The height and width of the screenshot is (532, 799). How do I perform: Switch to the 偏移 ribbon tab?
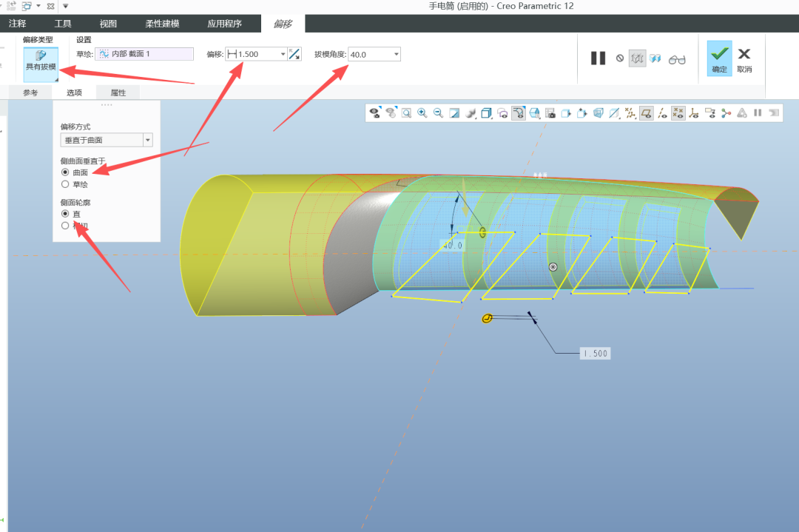tap(283, 24)
